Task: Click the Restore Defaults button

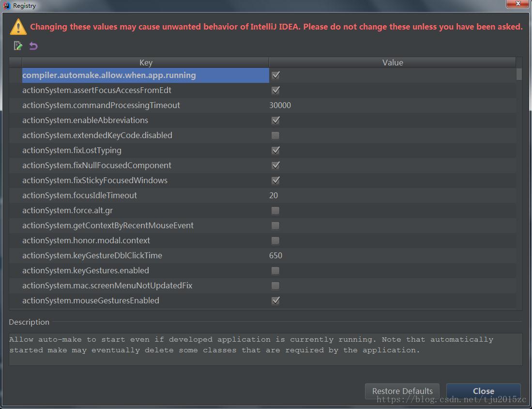Action: pos(402,391)
